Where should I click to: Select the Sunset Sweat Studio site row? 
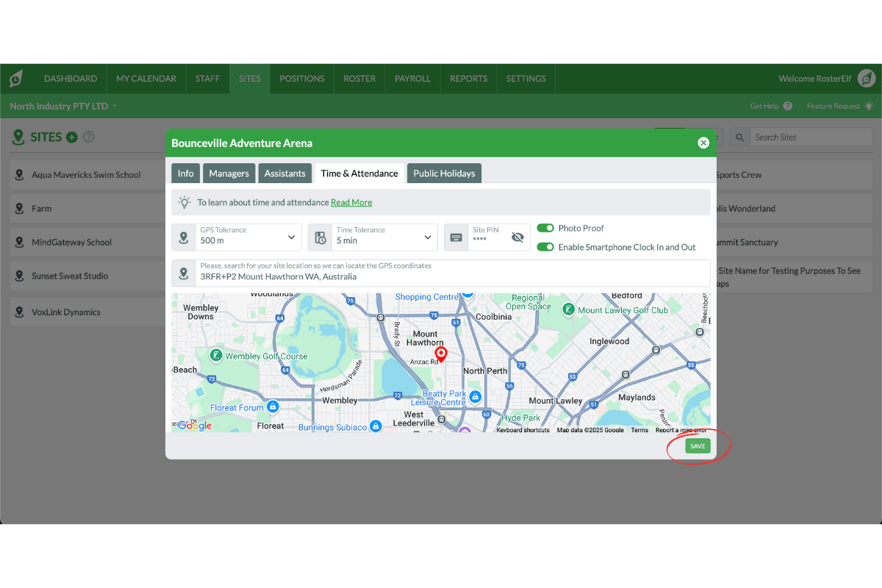coord(87,276)
